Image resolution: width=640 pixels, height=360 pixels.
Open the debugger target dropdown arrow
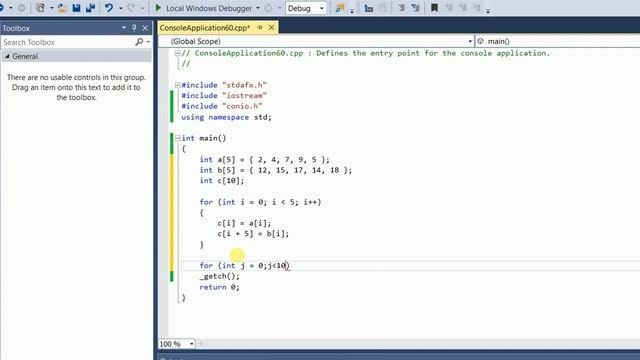258,8
